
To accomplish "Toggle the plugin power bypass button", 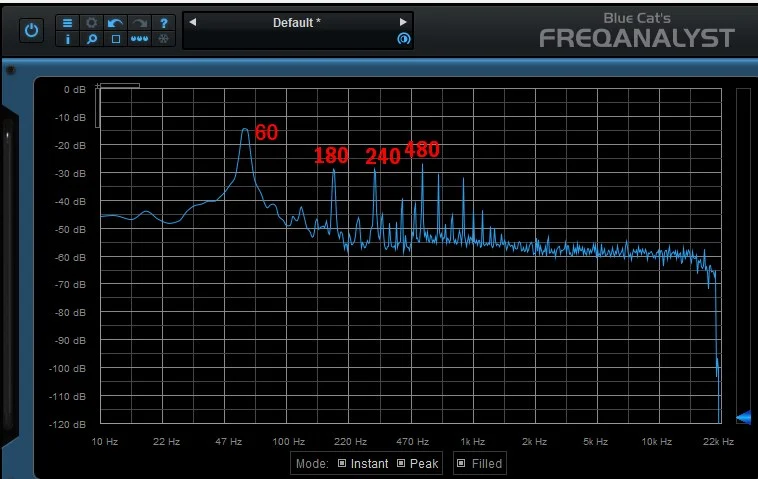I will [31, 31].
